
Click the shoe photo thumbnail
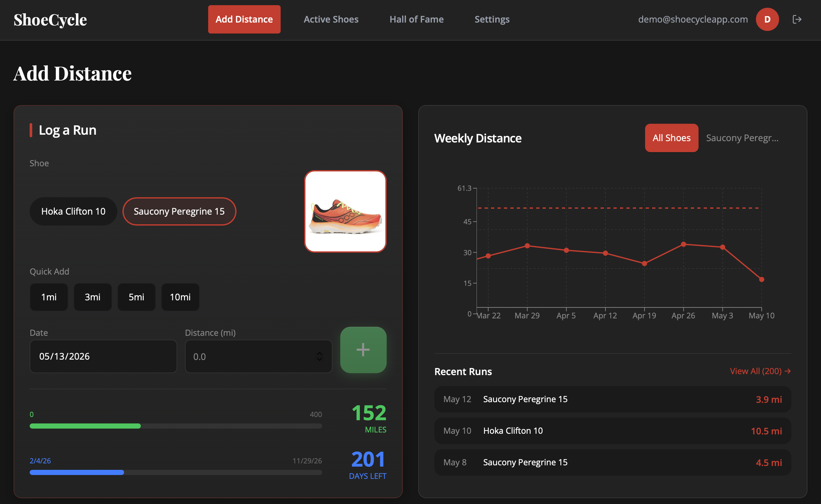(345, 211)
